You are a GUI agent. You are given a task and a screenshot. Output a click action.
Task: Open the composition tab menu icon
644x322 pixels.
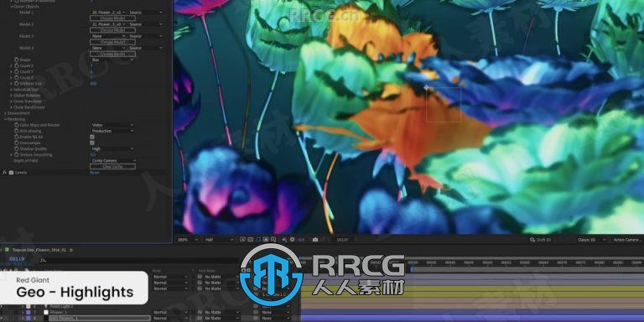pyautogui.click(x=71, y=250)
